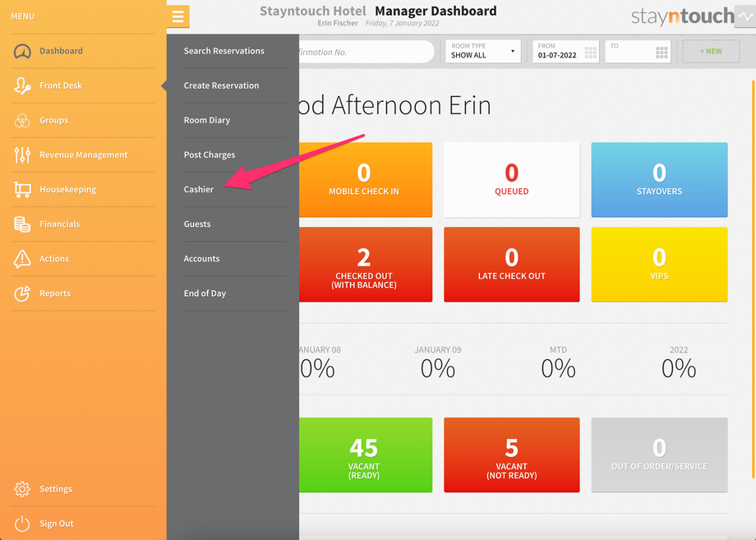Click the FROM date field
Viewport: 756px width, 540px height.
tap(565, 51)
